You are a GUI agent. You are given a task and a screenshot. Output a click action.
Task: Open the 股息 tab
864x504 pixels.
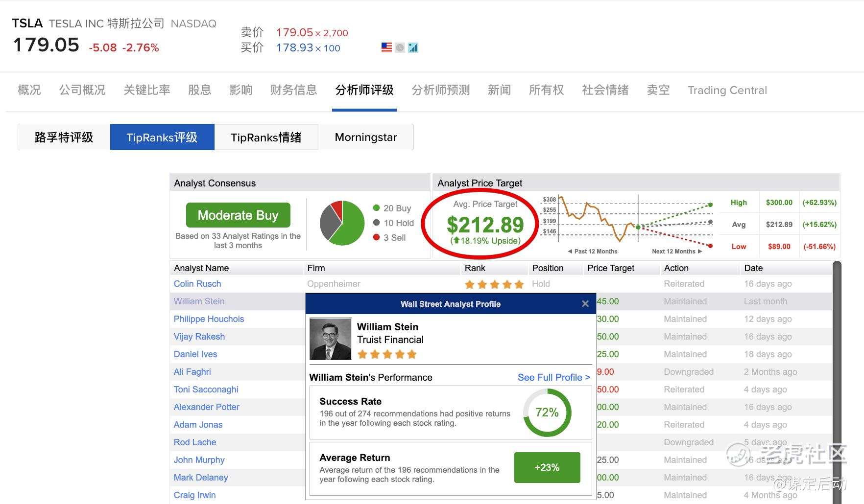[x=200, y=90]
